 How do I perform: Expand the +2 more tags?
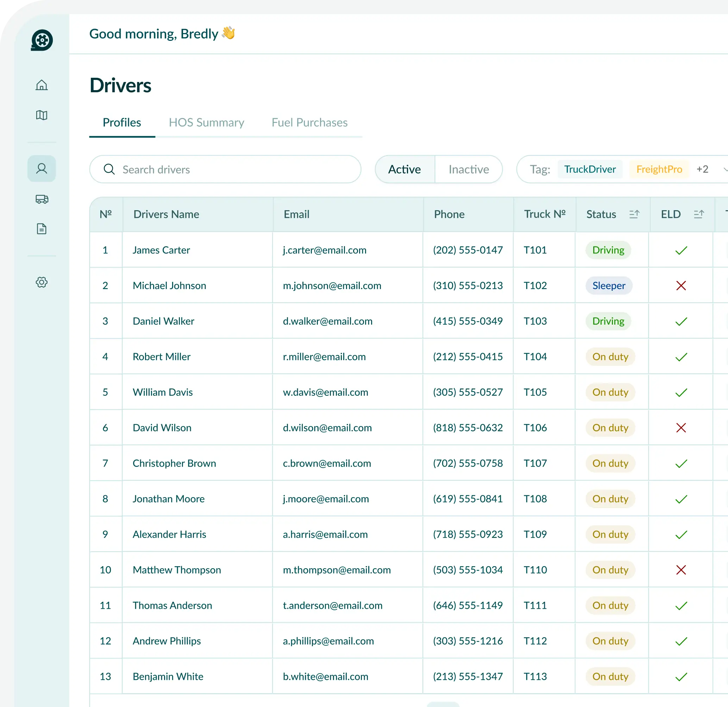pyautogui.click(x=702, y=169)
